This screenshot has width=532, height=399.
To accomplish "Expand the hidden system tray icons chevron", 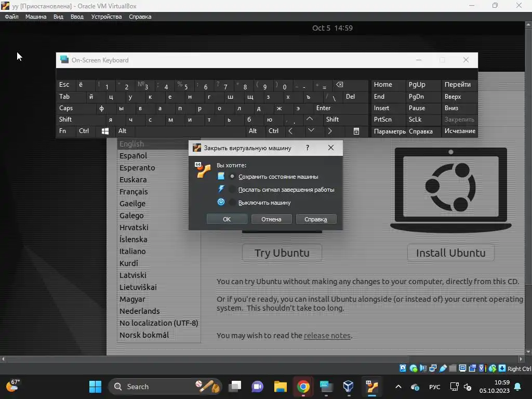I will 398,387.
